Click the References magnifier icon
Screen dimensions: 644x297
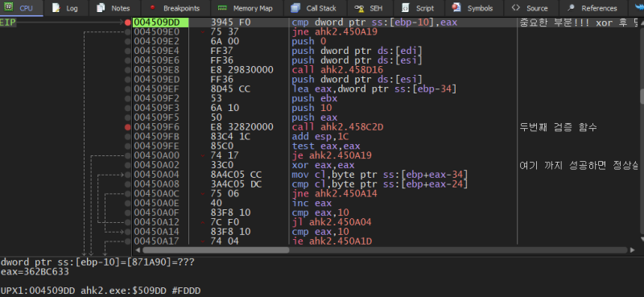(571, 8)
